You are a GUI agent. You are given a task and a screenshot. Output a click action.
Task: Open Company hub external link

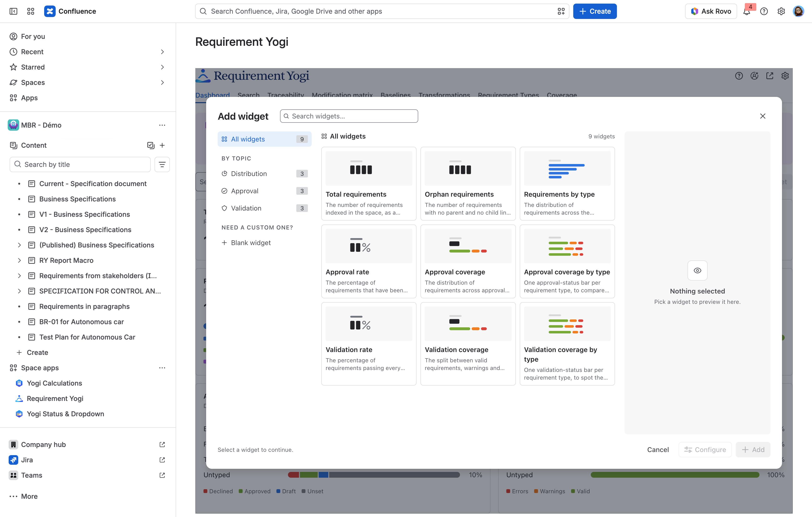click(x=162, y=445)
